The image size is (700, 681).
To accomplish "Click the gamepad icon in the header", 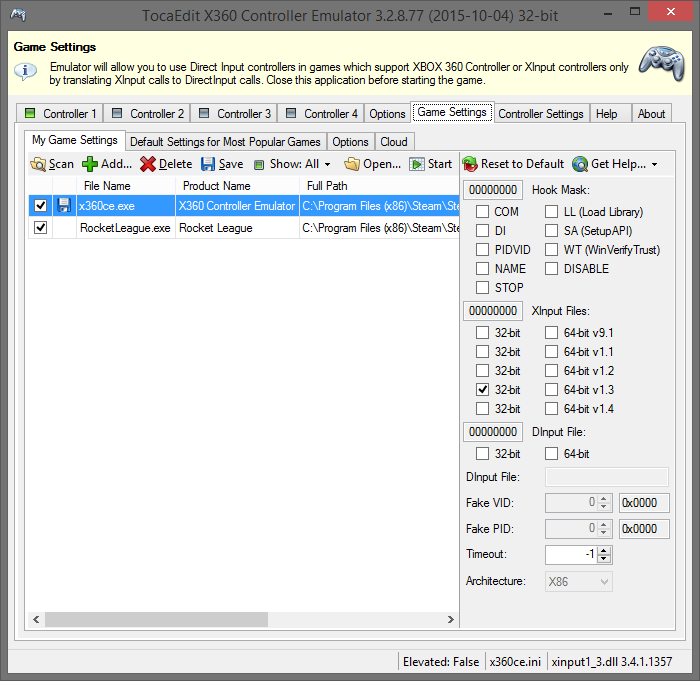I will pos(662,63).
